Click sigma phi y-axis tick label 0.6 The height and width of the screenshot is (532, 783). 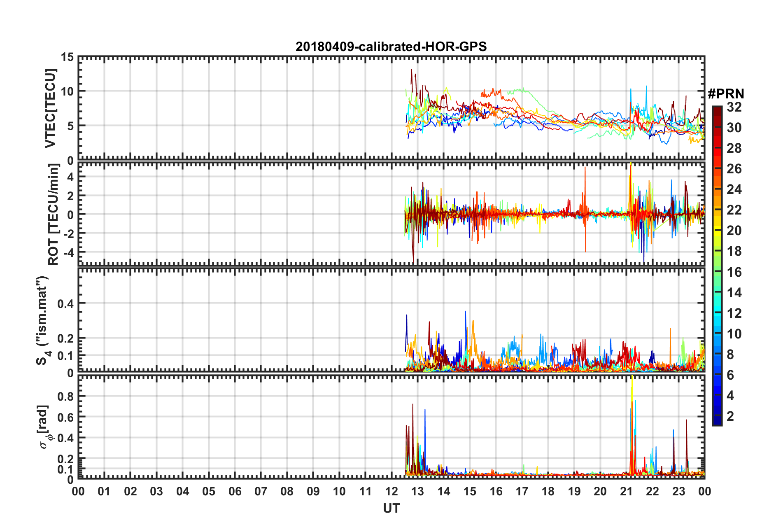click(65, 417)
